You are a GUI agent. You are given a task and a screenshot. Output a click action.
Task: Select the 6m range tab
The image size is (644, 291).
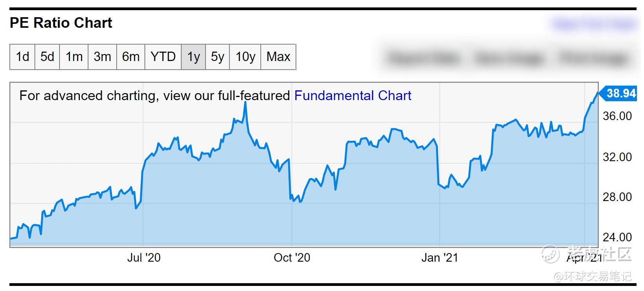point(131,57)
